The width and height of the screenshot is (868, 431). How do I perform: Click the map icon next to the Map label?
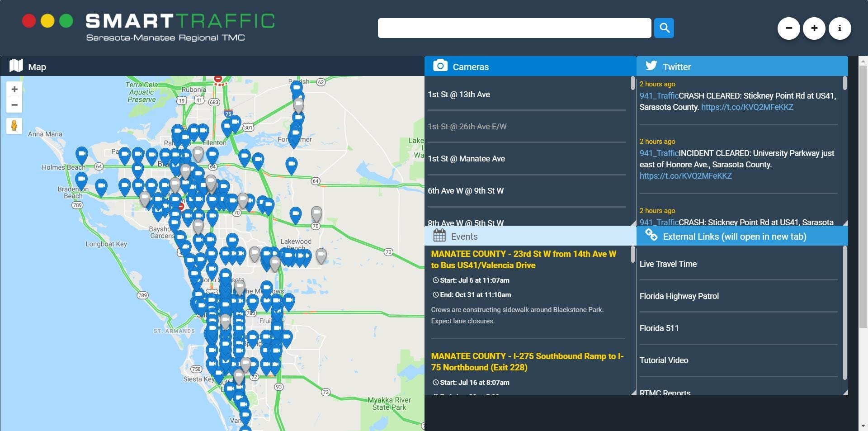tap(15, 66)
